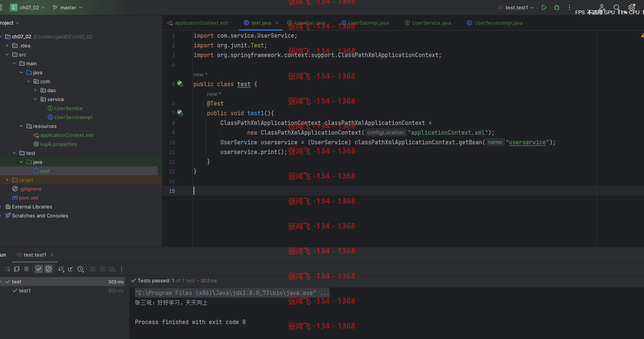Open pom.xml from the project tree

[29, 198]
